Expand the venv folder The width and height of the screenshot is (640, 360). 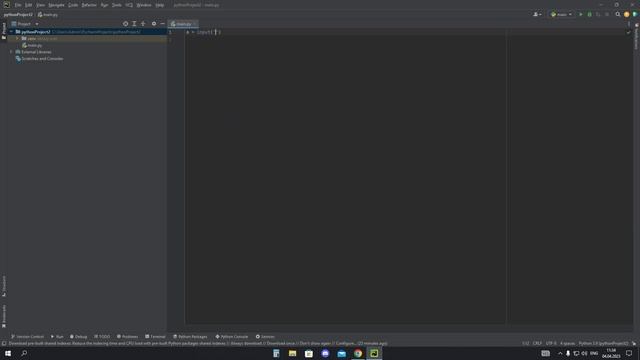(18, 38)
